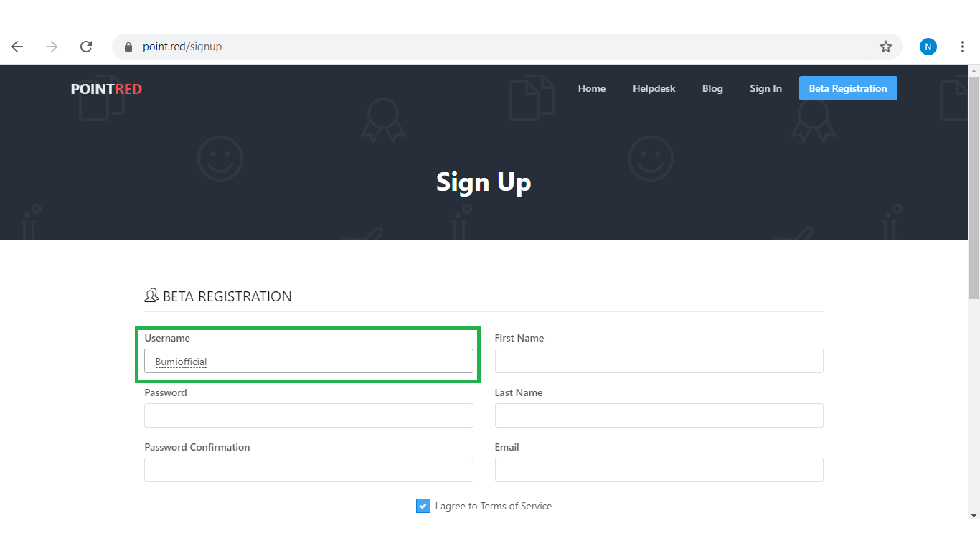
Task: Click the POINTRED logo
Action: (106, 88)
